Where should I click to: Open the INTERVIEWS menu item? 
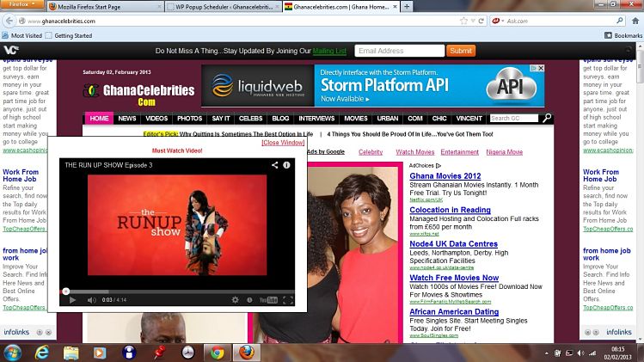(316, 119)
